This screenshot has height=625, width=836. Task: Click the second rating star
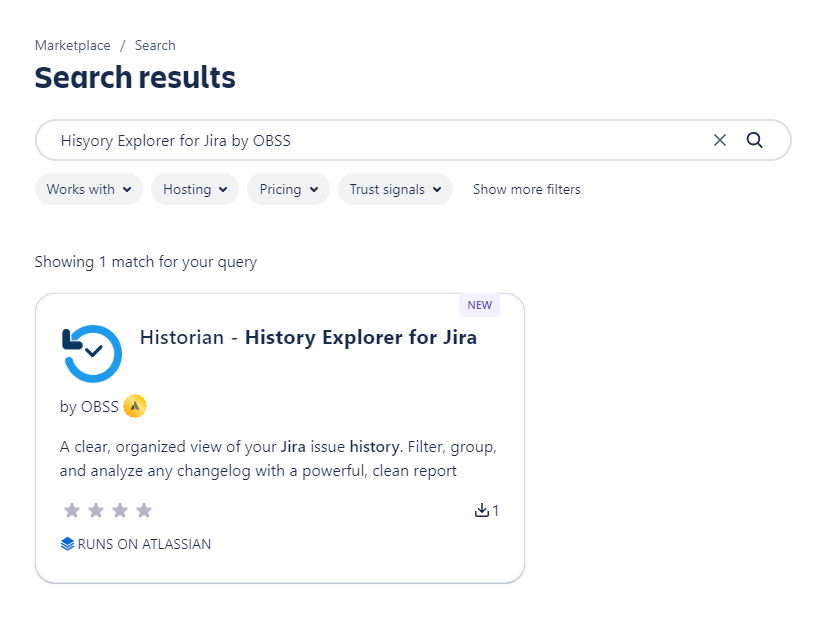coord(96,511)
